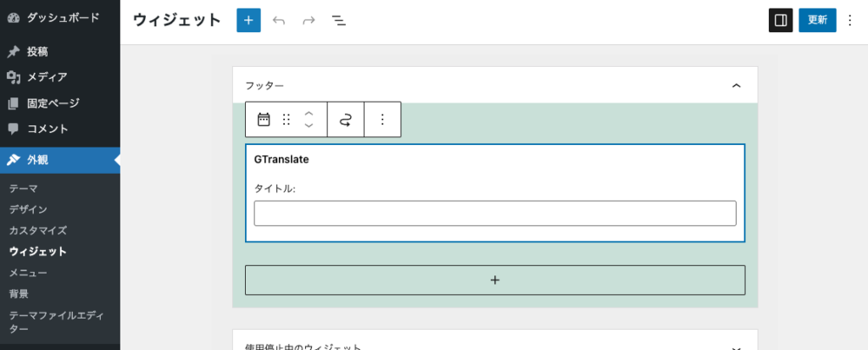
Task: Open the list view icon
Action: [x=338, y=20]
